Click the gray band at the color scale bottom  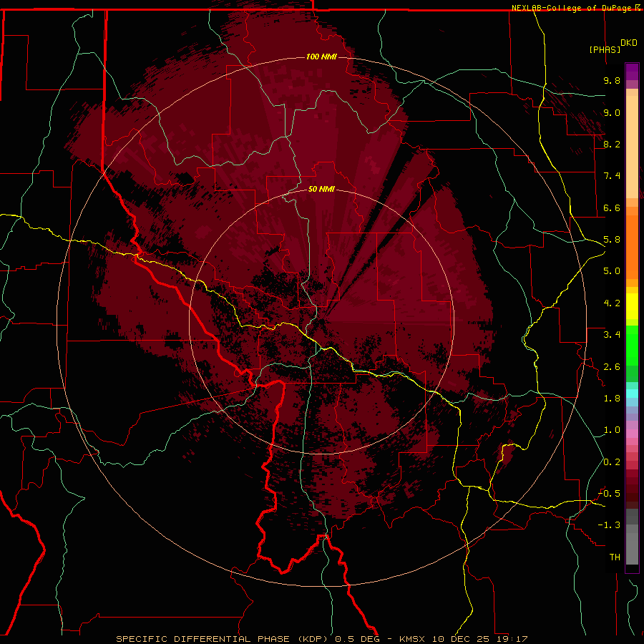[x=632, y=538]
